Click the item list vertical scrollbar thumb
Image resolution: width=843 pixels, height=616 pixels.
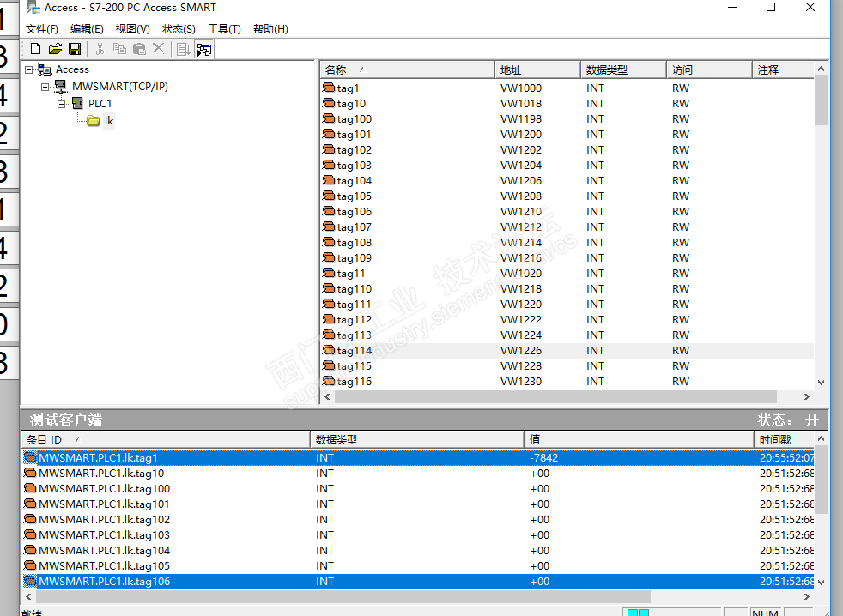[x=821, y=100]
